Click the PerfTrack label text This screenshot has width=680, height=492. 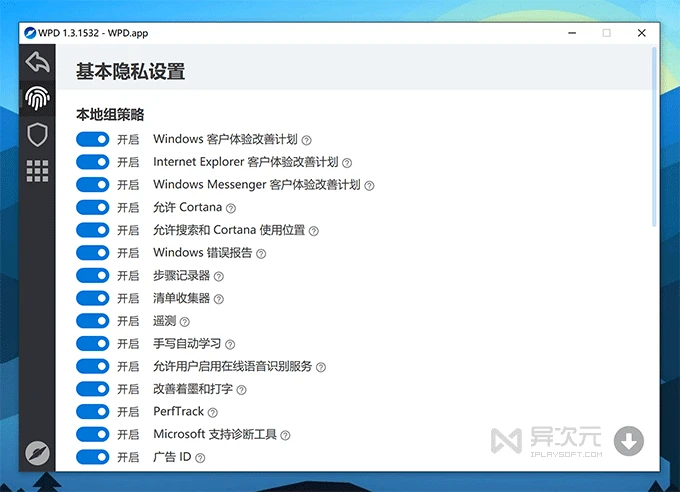point(178,411)
